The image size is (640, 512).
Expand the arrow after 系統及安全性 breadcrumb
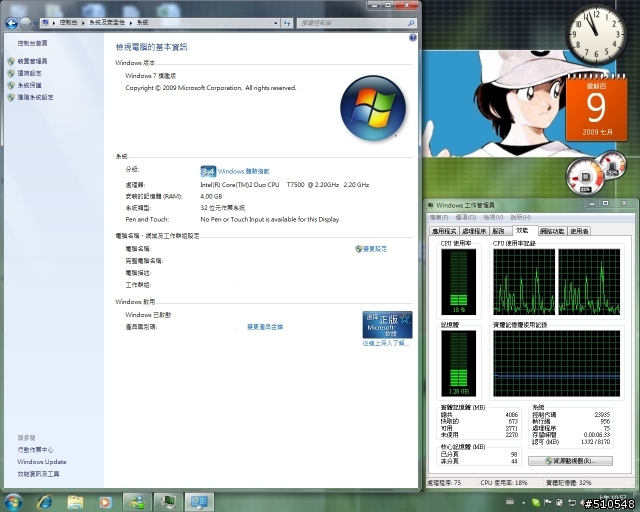click(131, 23)
